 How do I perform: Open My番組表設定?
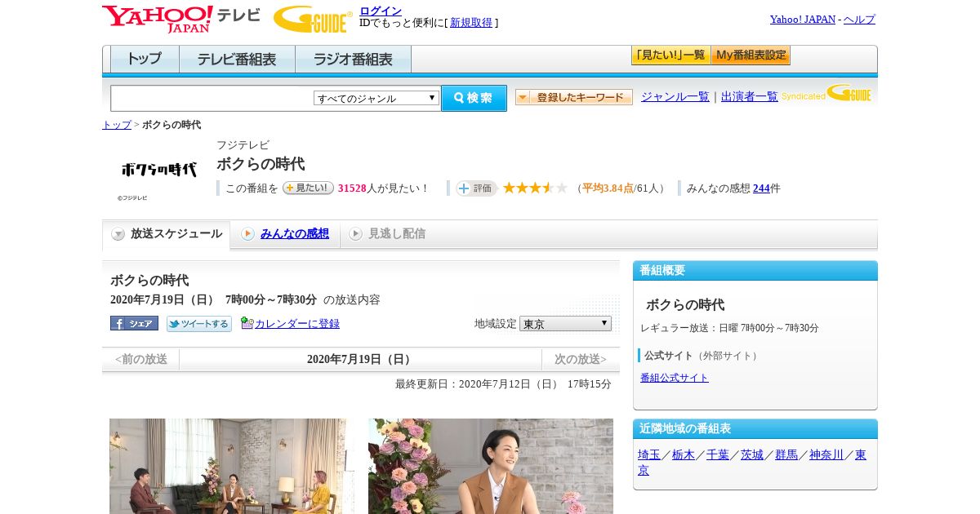(751, 55)
